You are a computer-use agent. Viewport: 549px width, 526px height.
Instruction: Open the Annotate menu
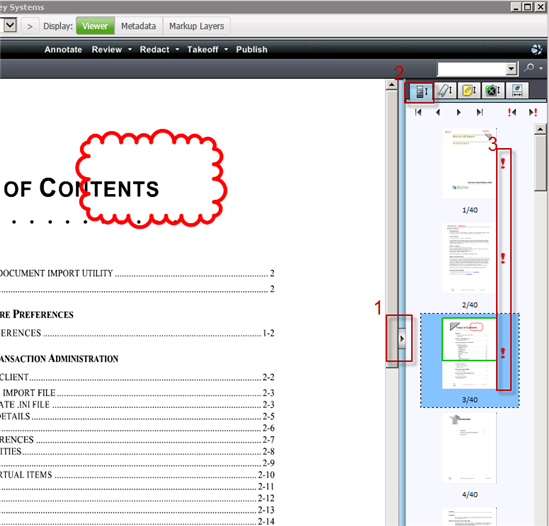[x=63, y=50]
